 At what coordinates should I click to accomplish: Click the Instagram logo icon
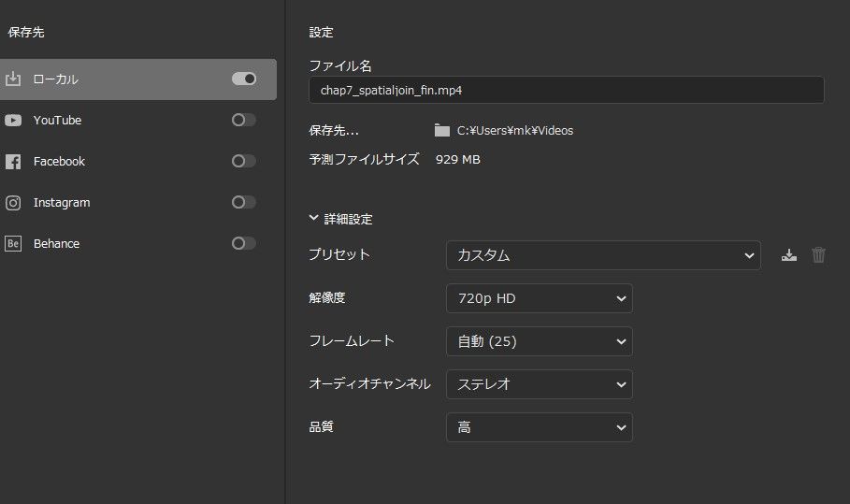click(x=13, y=203)
